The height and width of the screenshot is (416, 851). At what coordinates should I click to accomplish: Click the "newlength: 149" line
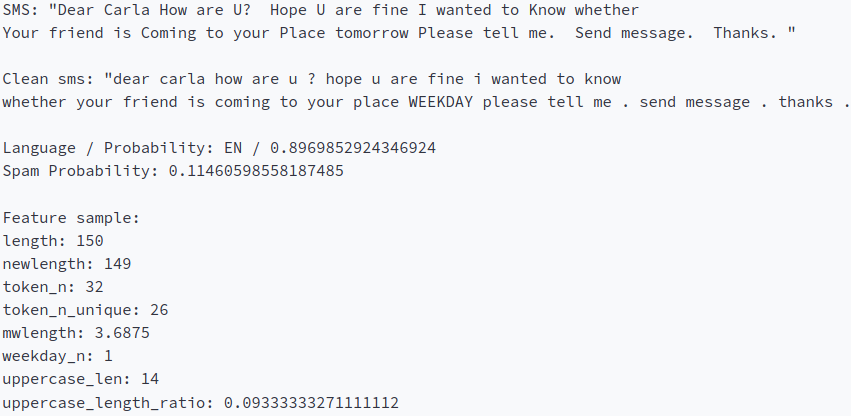point(66,264)
